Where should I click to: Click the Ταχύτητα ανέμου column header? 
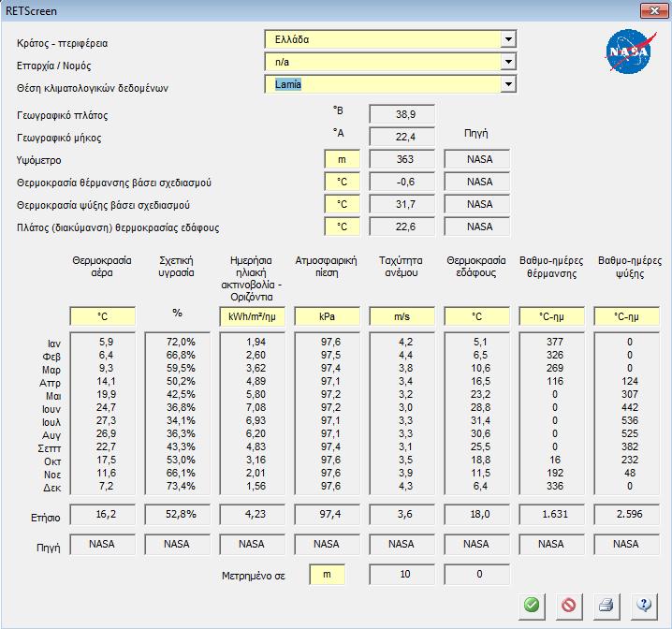tap(401, 267)
